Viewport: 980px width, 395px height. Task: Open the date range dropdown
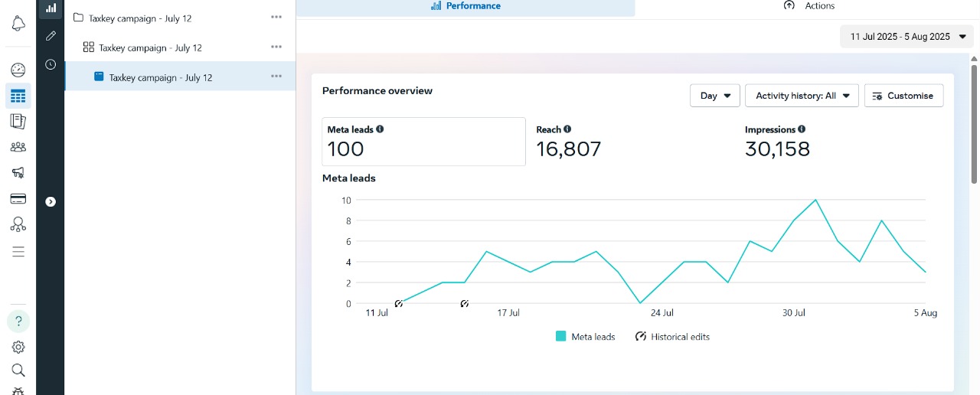906,37
